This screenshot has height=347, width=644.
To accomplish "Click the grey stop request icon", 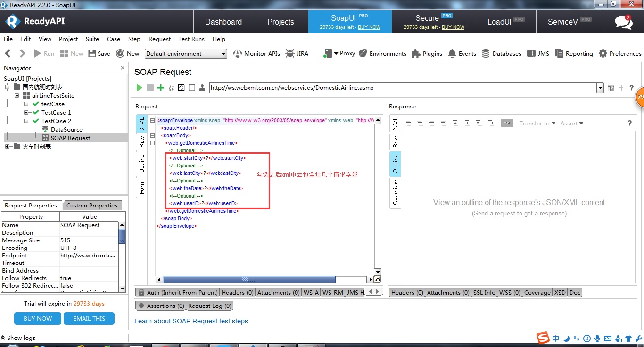I will 150,88.
